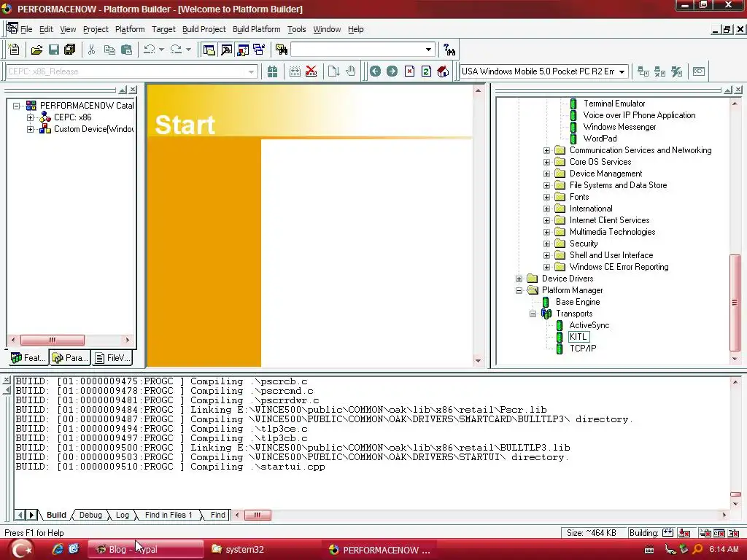
Task: Click the workspace horizontal scrollbar thumb
Action: (53, 340)
